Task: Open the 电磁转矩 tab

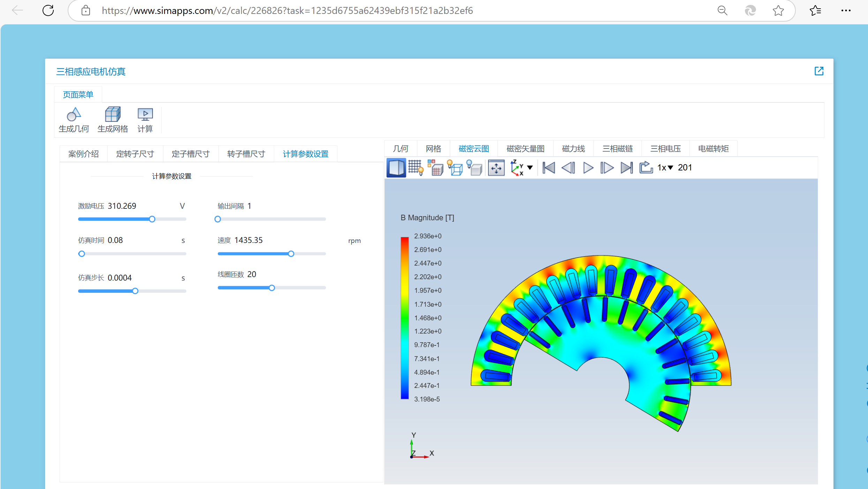Action: 714,149
